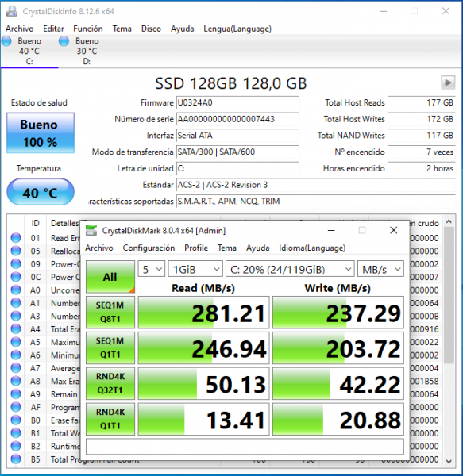Open Función menu in CrystalDiskInfo

[88, 29]
